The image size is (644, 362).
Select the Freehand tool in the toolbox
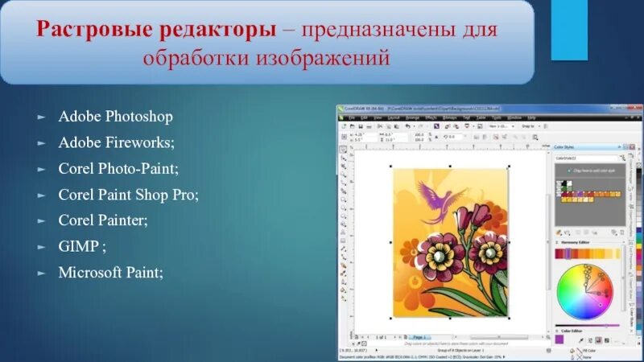(344, 183)
